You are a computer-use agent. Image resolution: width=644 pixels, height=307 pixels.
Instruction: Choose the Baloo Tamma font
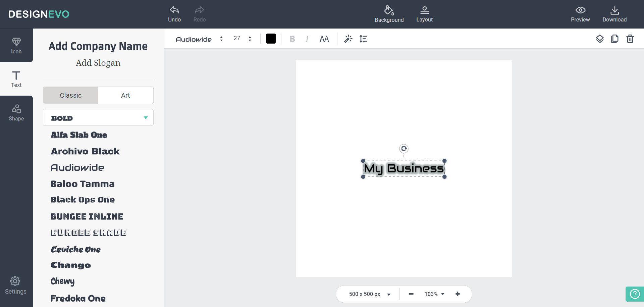click(x=83, y=184)
